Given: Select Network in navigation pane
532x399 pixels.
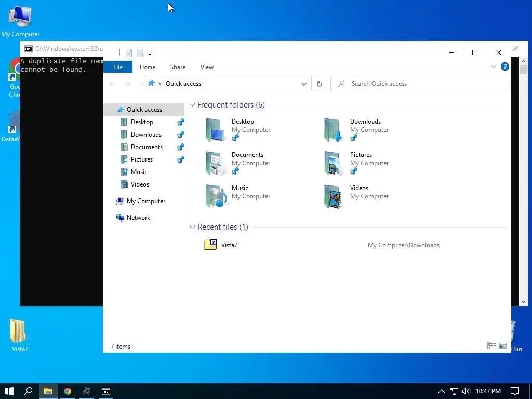Looking at the screenshot, I should (138, 218).
